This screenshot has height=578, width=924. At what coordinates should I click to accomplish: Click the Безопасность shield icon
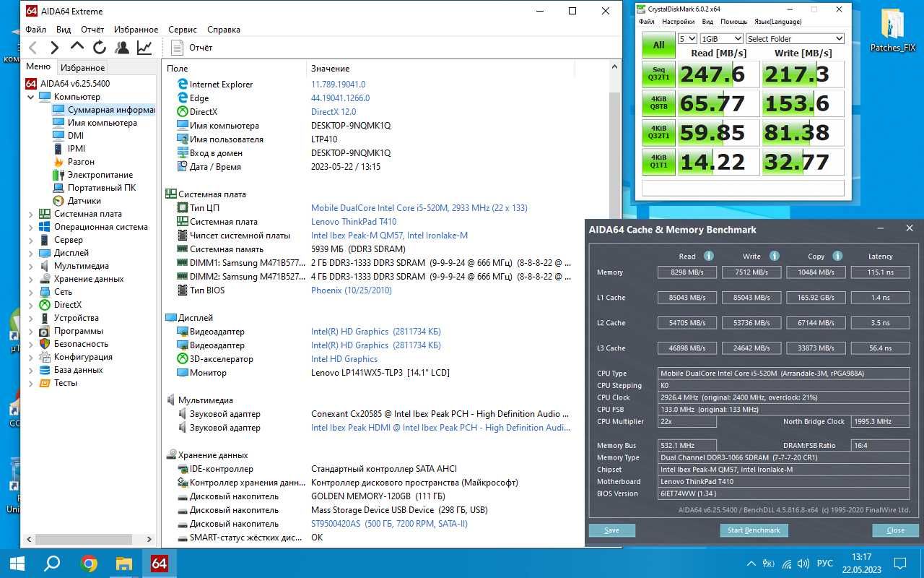(x=45, y=344)
